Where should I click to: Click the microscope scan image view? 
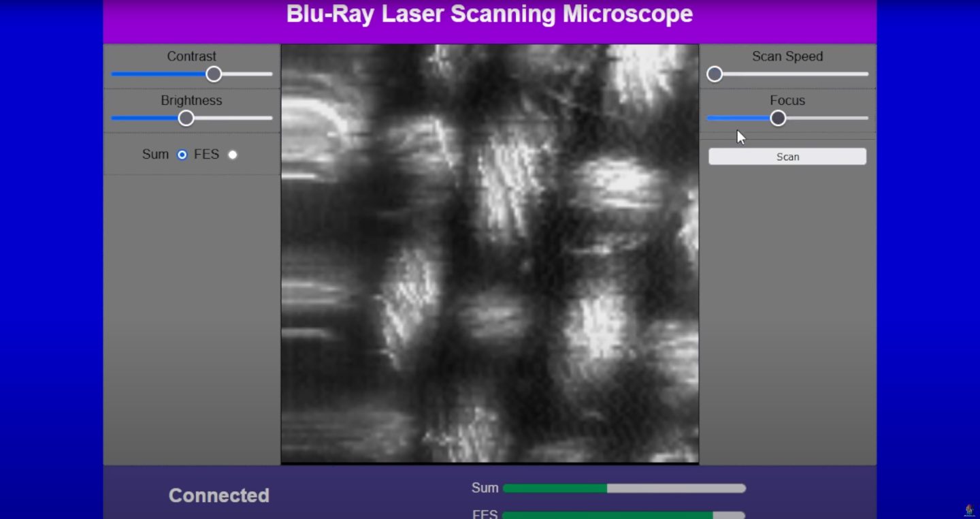tap(489, 253)
